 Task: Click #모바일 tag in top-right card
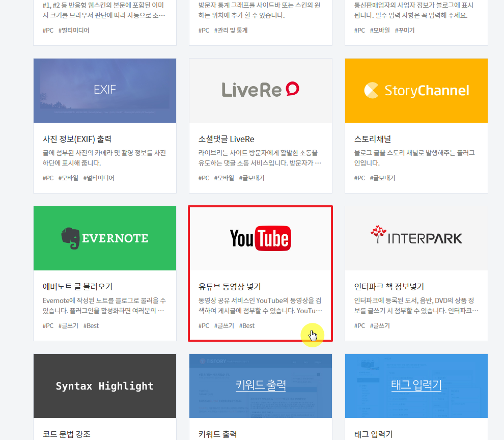tap(380, 30)
